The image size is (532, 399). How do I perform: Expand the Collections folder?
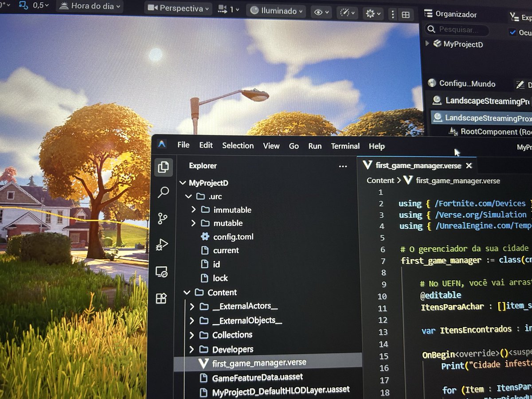(x=192, y=335)
